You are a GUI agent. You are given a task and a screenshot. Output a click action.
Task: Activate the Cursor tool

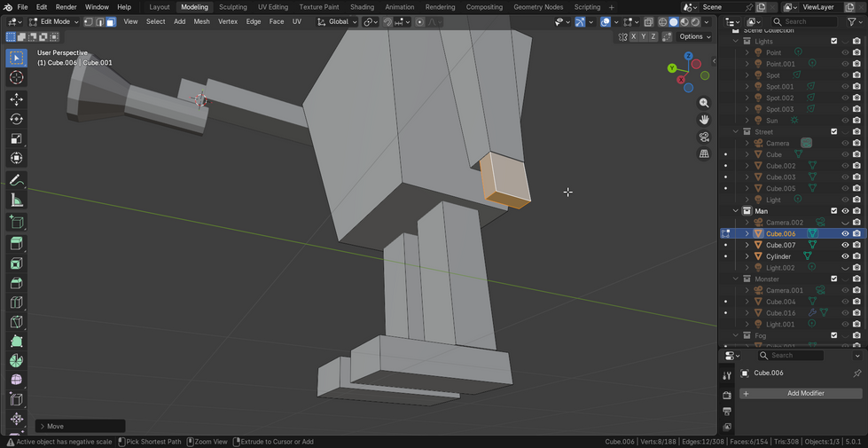pos(17,77)
